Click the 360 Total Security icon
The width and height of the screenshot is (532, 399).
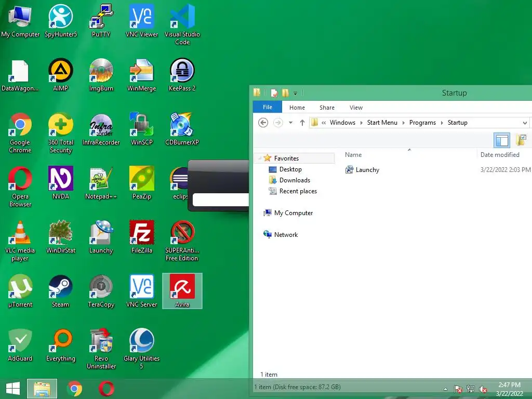[x=61, y=132]
